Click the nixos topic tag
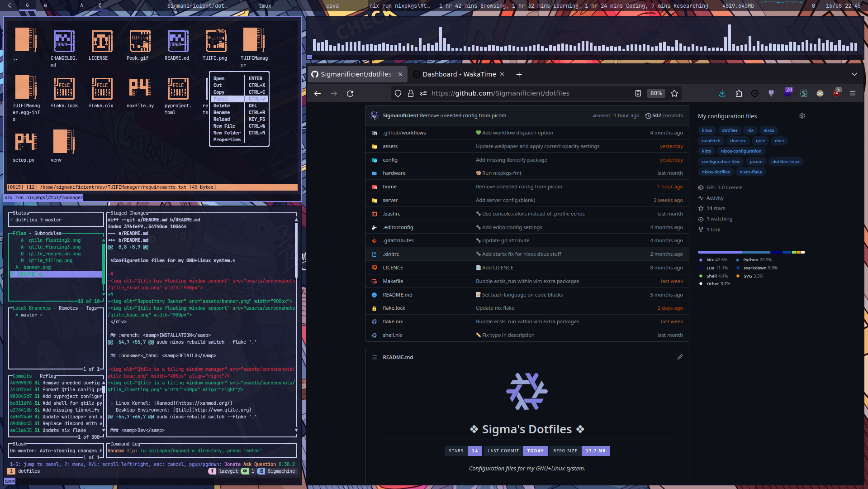The width and height of the screenshot is (868, 489). pos(768,130)
